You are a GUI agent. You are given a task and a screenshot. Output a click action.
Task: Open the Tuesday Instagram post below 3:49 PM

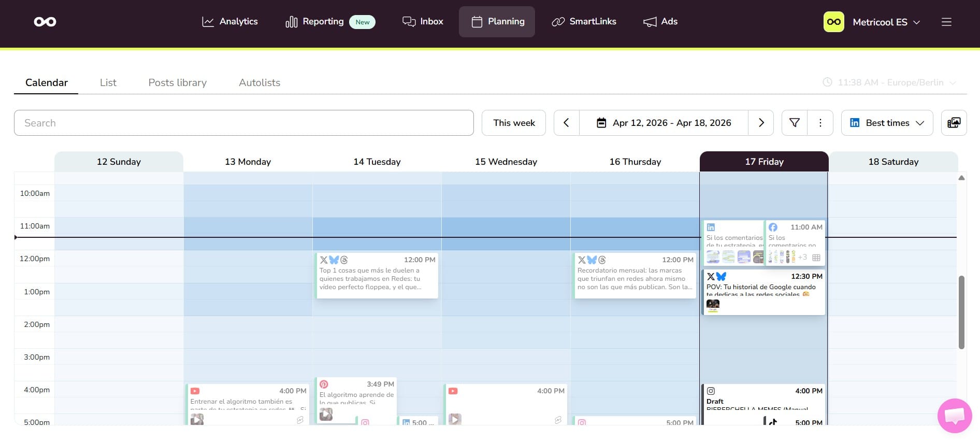click(376, 421)
